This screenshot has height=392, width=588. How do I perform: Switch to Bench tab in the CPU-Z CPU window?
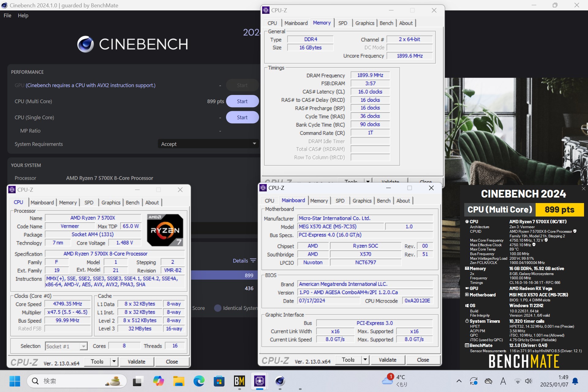(132, 202)
